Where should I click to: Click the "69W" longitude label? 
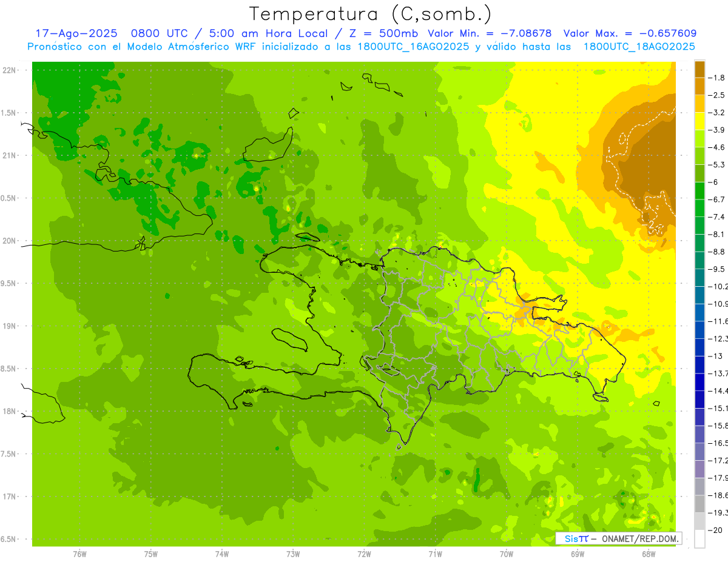pos(578,554)
